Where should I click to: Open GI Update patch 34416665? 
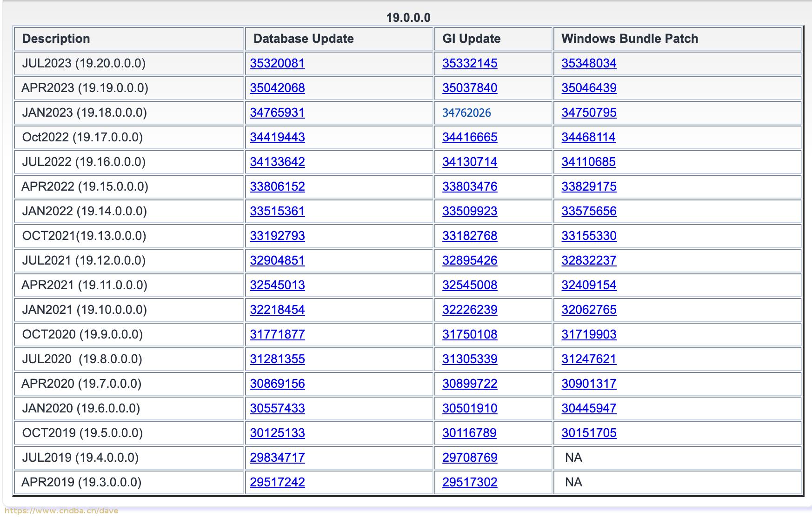coord(470,137)
